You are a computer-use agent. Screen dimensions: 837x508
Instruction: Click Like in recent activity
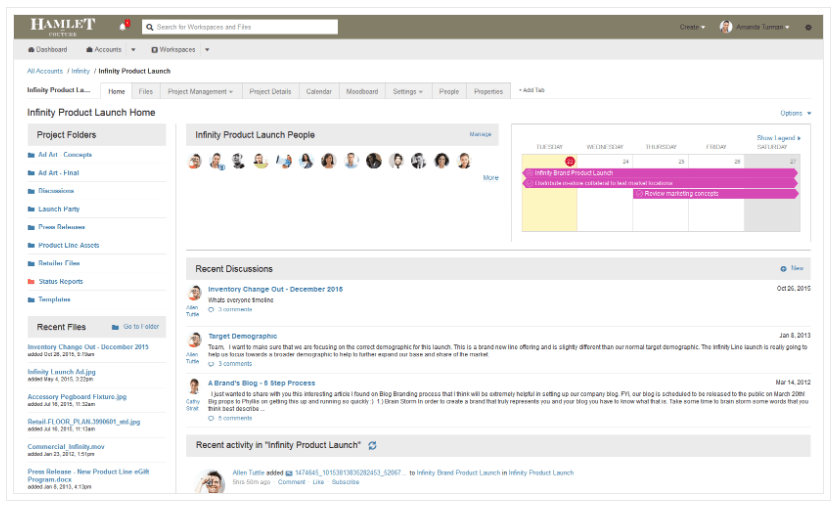coord(318,482)
